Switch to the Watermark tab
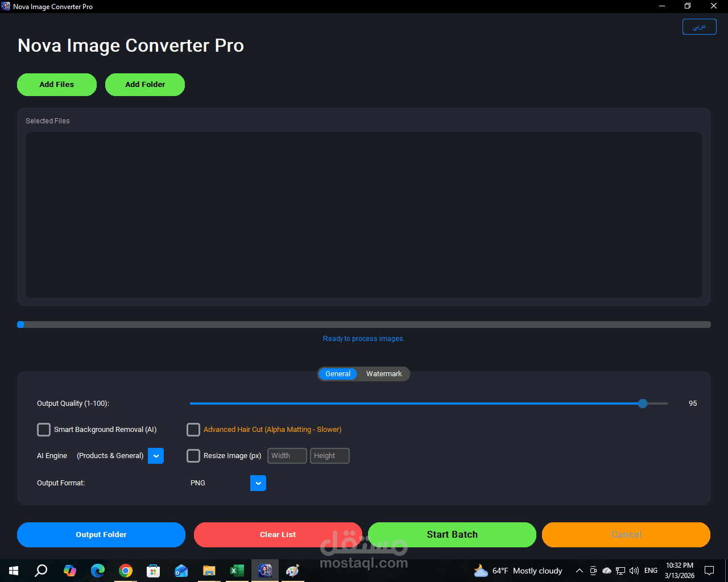 tap(384, 373)
